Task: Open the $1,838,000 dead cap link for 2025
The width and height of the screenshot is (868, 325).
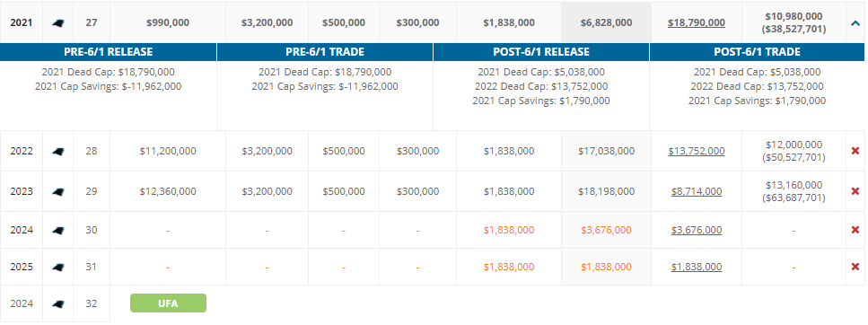Action: click(x=697, y=267)
